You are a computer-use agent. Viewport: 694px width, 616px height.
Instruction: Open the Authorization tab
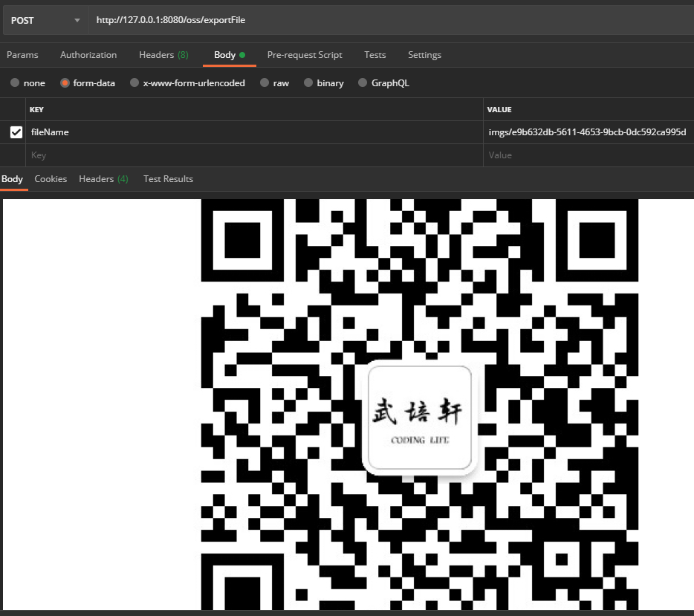coord(88,54)
